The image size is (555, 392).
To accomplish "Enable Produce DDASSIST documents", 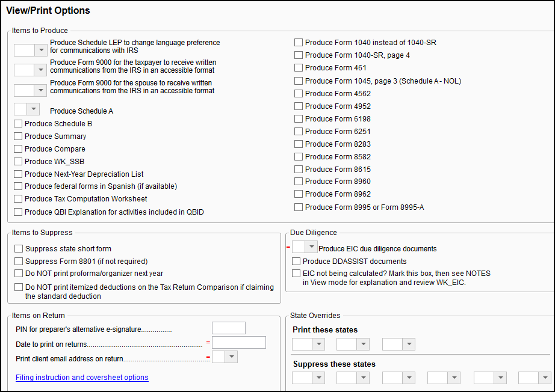I will coord(296,260).
